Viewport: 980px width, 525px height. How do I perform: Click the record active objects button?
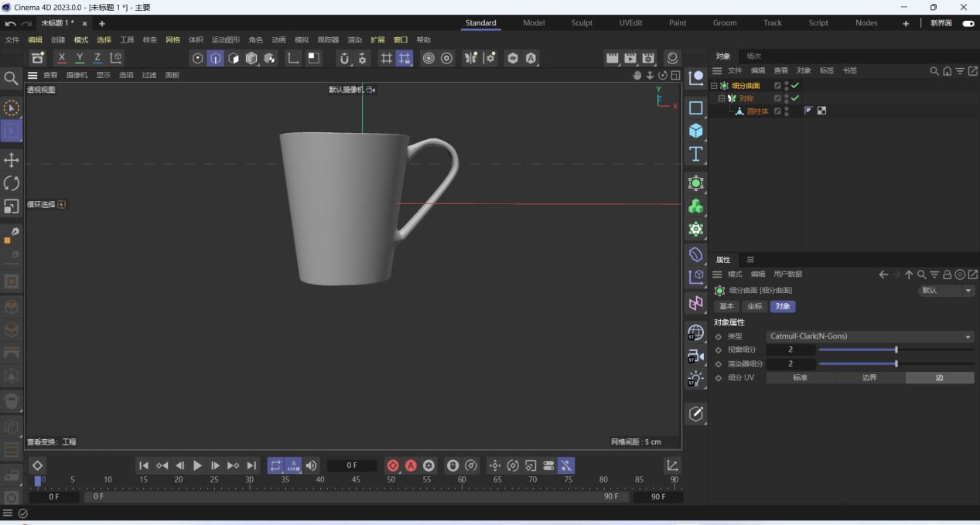pyautogui.click(x=393, y=465)
